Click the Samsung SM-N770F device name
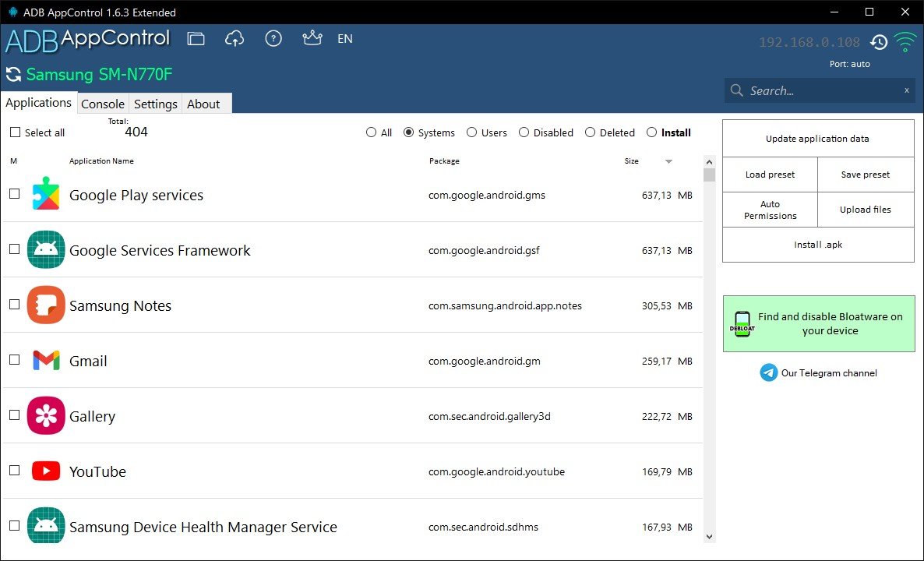924x561 pixels. [99, 74]
